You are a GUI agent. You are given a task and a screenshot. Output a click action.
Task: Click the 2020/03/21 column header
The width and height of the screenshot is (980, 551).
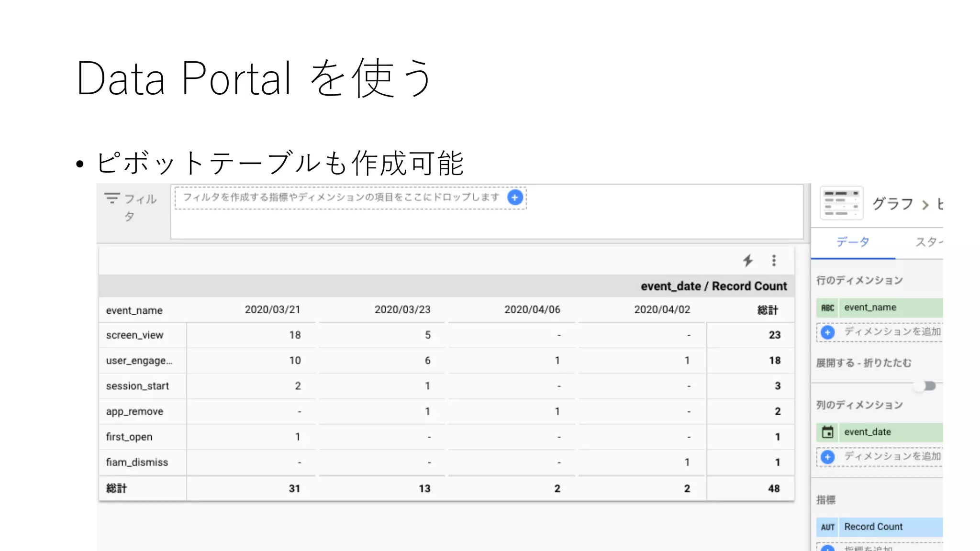click(273, 310)
